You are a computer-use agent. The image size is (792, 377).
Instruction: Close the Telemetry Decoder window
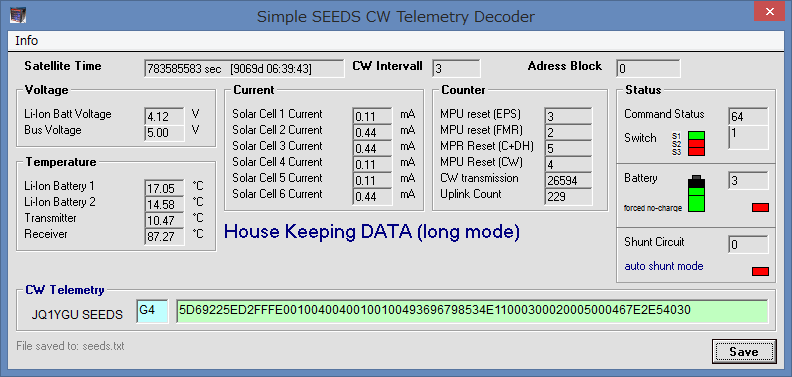[x=769, y=11]
